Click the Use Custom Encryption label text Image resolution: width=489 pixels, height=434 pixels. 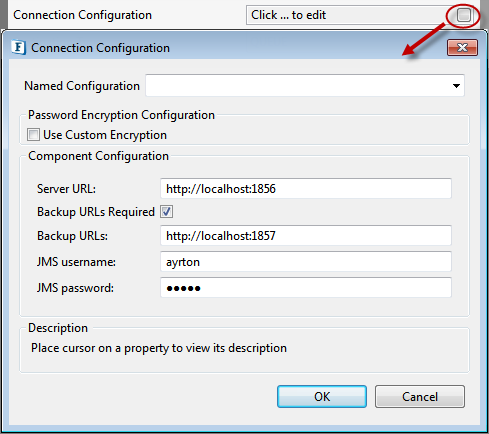point(105,135)
